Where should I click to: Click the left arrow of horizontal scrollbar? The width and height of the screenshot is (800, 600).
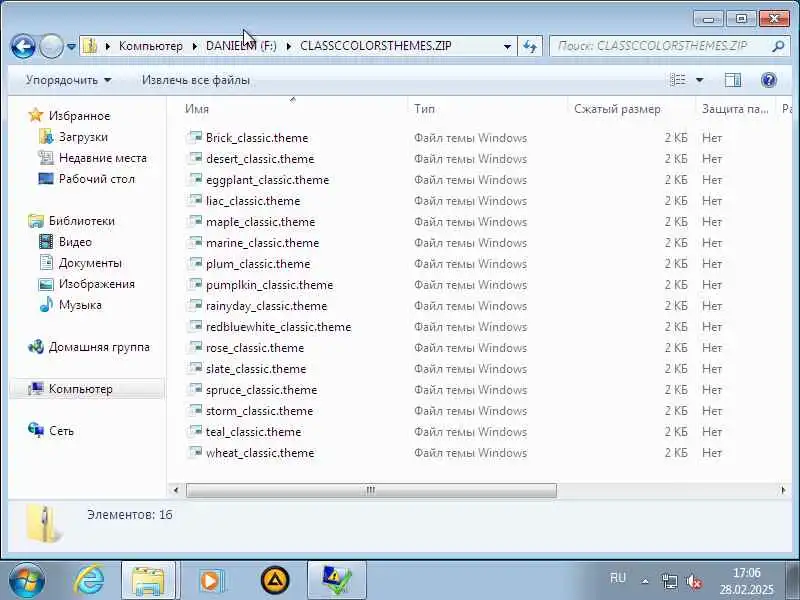tap(176, 490)
